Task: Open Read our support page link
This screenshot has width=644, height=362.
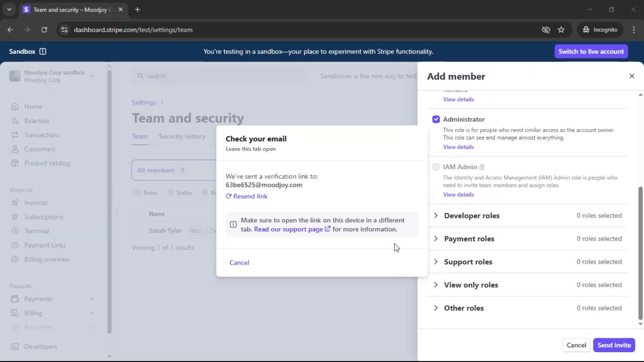Action: 288,229
